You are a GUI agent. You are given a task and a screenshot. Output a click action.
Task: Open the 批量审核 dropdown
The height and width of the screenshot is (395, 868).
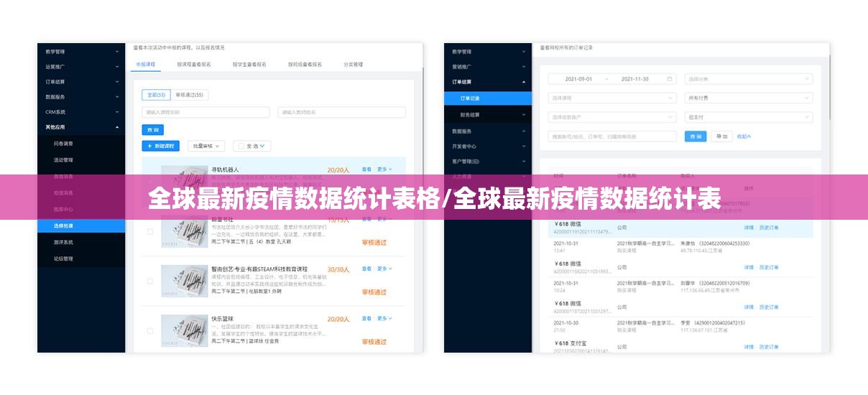(206, 146)
